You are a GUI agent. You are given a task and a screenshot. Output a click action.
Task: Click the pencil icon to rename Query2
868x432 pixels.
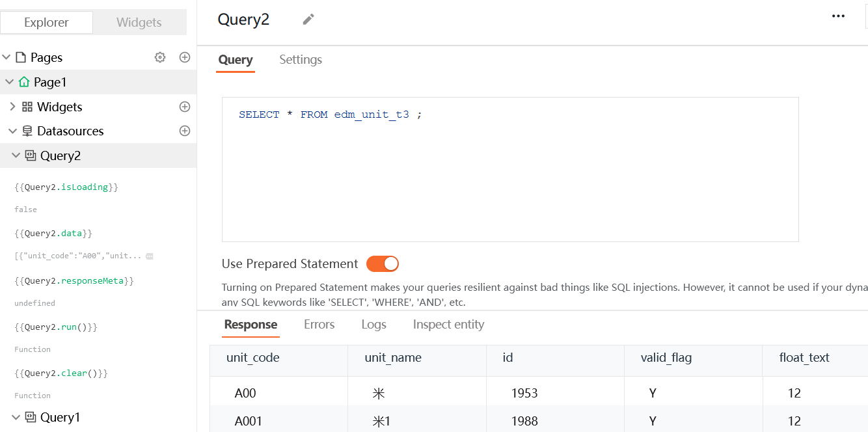coord(308,20)
